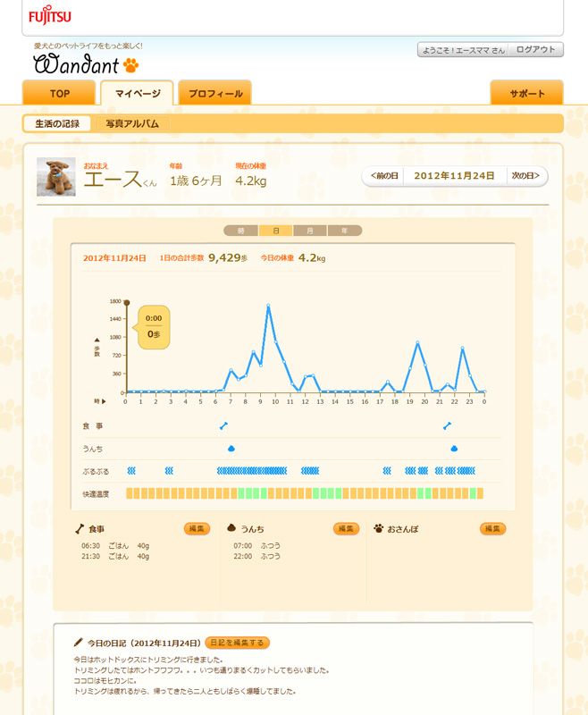Screen dimensions: 588x715
Task: Switch chart to monthly (月) view
Action: (x=310, y=231)
